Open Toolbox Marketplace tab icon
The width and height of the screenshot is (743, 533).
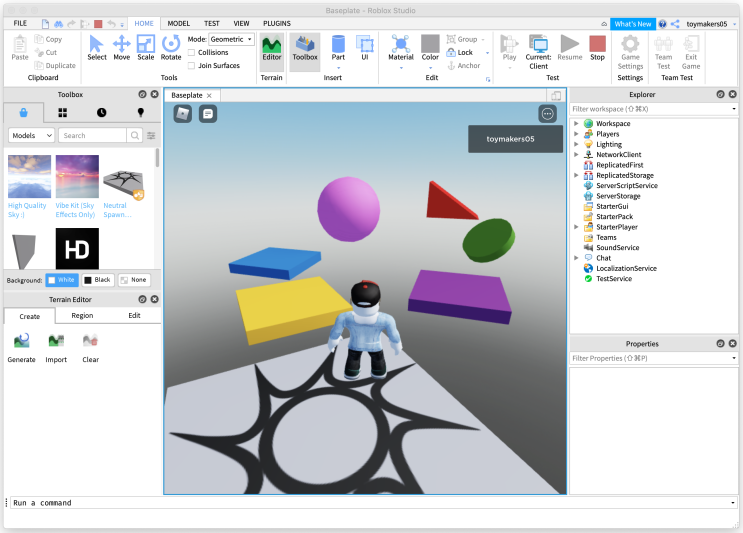click(x=23, y=112)
